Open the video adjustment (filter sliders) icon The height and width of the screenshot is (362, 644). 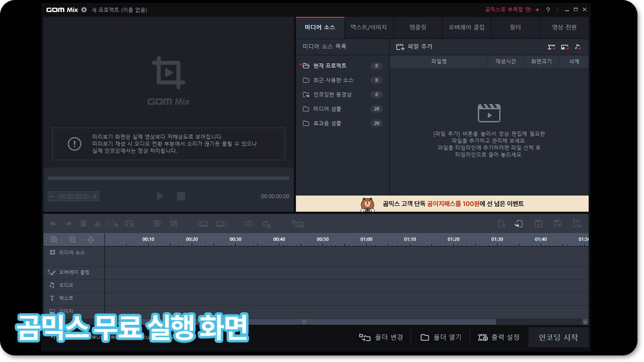tap(157, 223)
